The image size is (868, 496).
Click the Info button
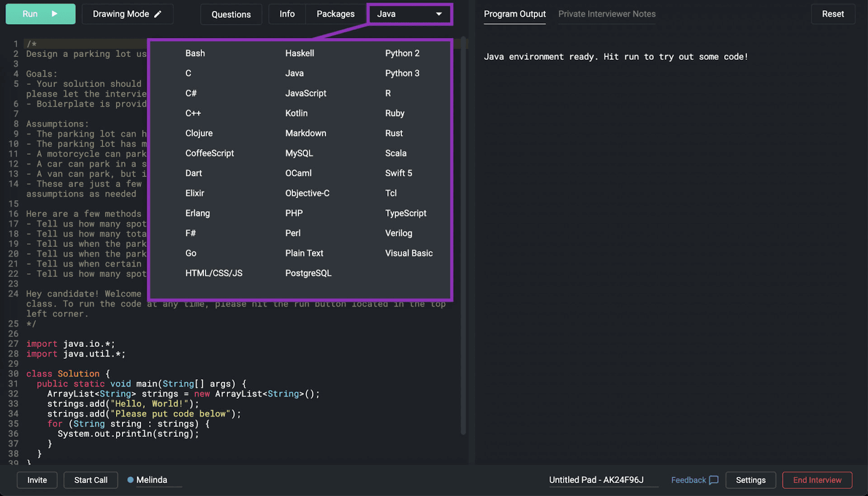[x=287, y=14]
